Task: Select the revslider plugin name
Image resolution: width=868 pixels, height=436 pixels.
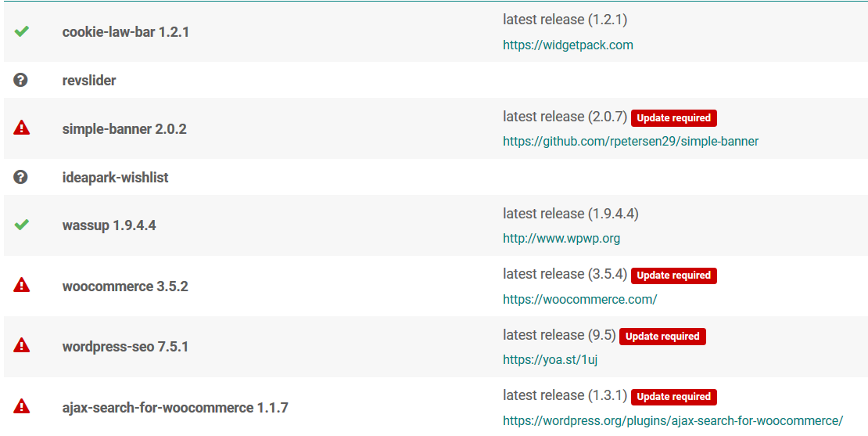Action: pyautogui.click(x=89, y=81)
